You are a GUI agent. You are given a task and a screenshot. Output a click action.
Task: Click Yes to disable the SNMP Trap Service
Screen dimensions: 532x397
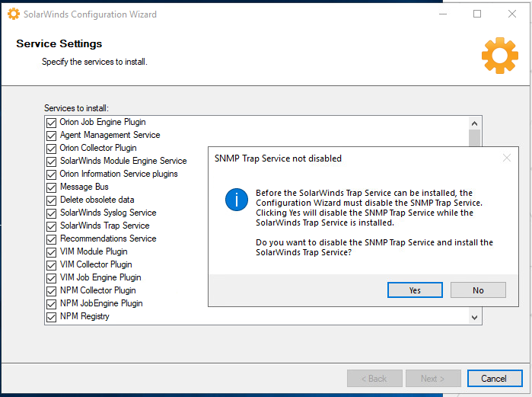(x=415, y=290)
